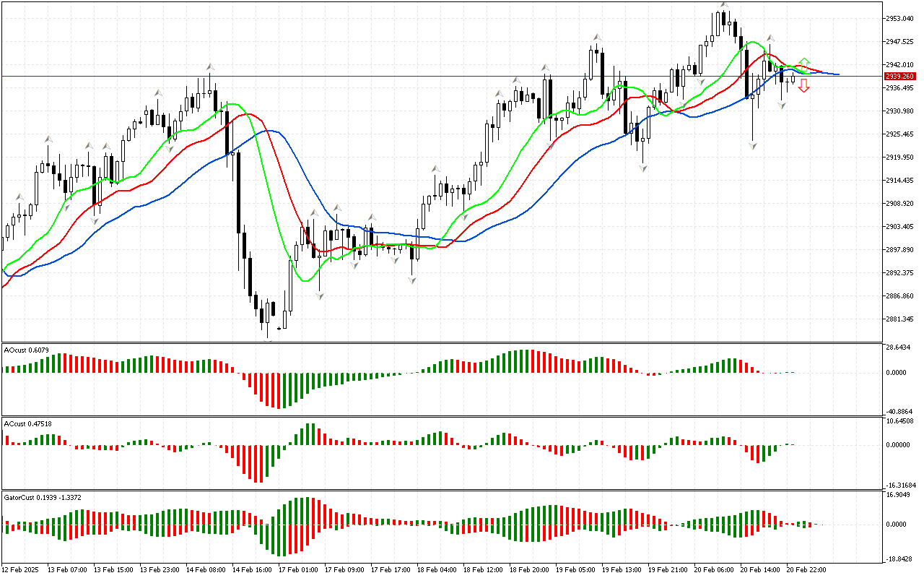Click the ACcust 0.47518 indicator label
This screenshot has width=924, height=578.
28,423
